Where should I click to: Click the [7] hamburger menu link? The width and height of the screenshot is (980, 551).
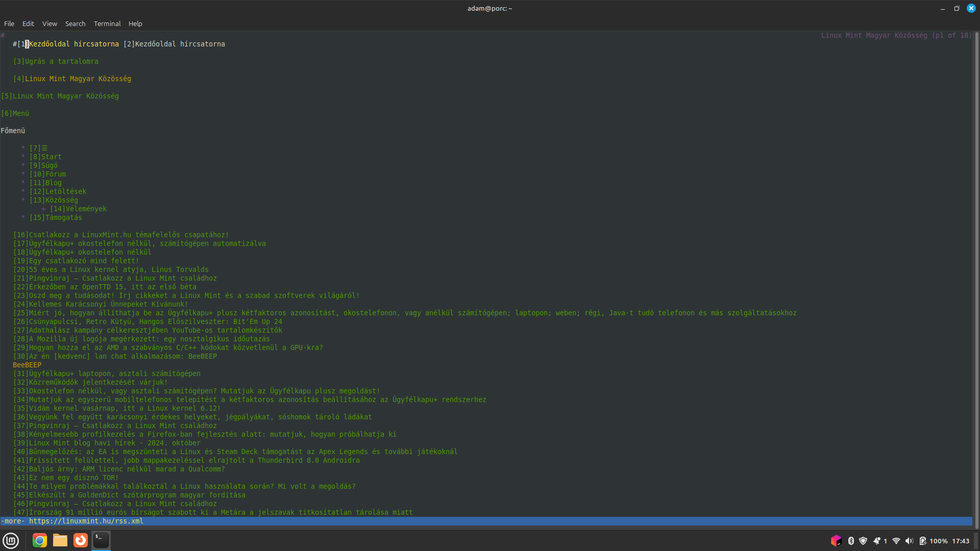[x=39, y=148]
